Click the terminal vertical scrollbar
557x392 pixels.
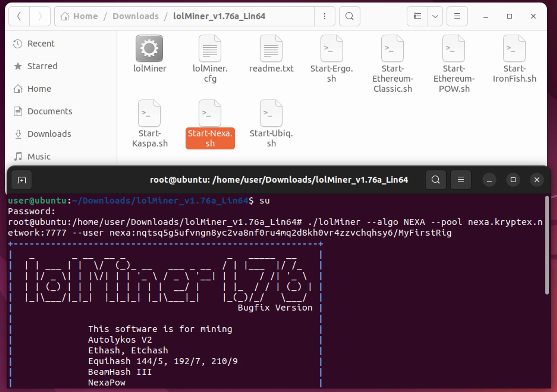point(547,245)
